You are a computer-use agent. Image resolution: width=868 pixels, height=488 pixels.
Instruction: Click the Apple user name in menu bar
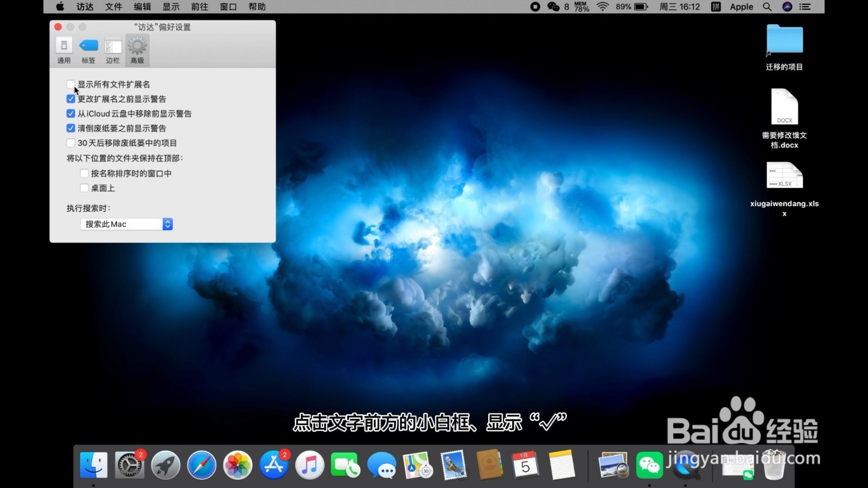(x=742, y=7)
